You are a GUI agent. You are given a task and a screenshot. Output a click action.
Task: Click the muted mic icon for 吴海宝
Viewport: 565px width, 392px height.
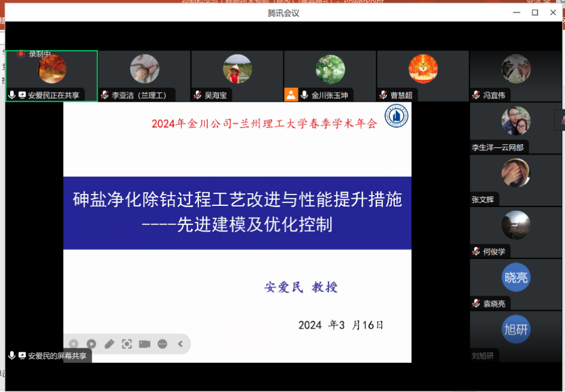coord(198,95)
